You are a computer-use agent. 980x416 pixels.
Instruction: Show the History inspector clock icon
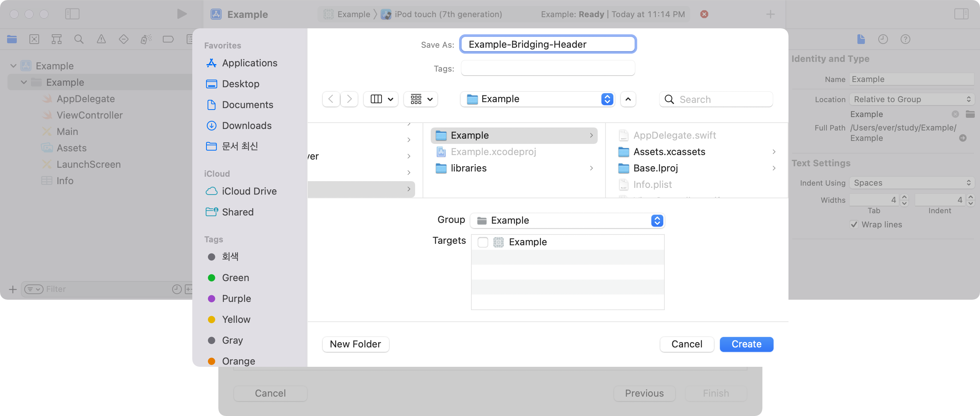[883, 39]
